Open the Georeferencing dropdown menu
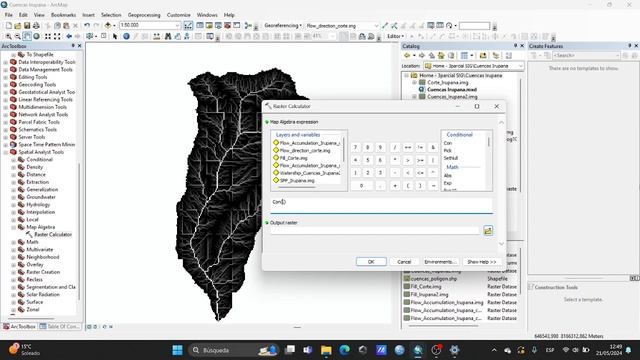This screenshot has width=640, height=360. pyautogui.click(x=283, y=25)
